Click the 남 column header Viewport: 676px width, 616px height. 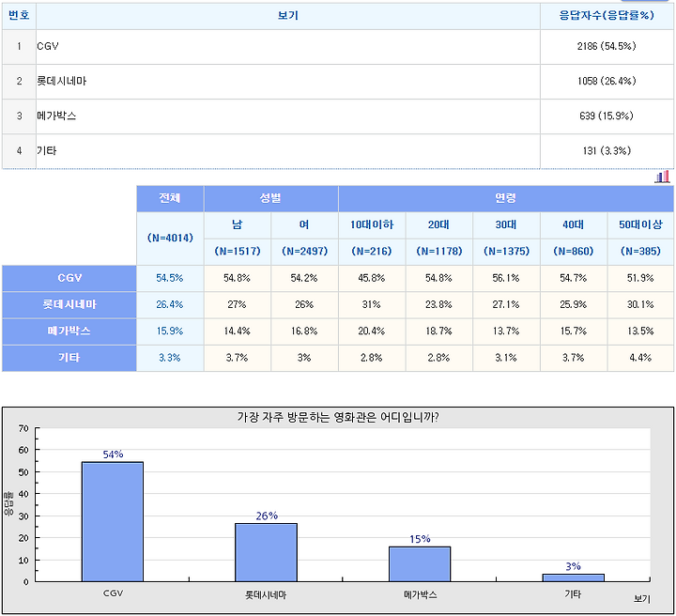click(x=238, y=225)
